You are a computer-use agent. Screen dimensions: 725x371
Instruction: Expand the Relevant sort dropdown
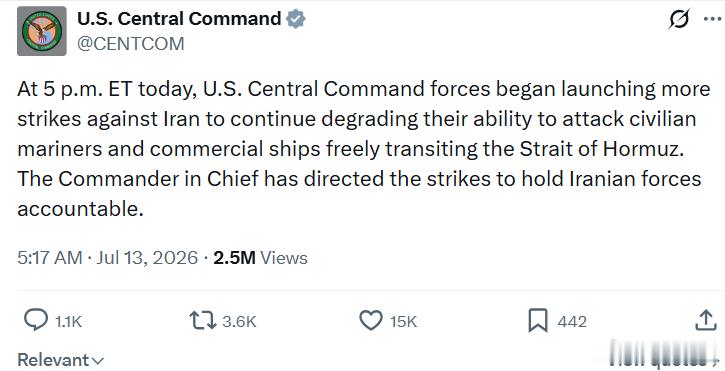(61, 360)
